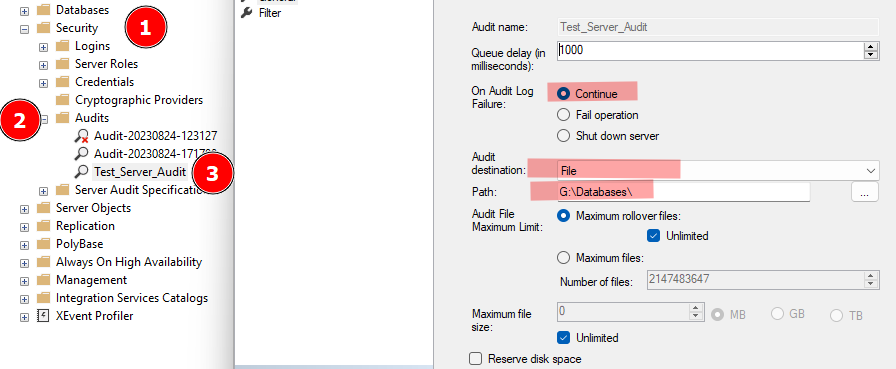Click the Maximum file size field
896x369 pixels.
coord(623,311)
